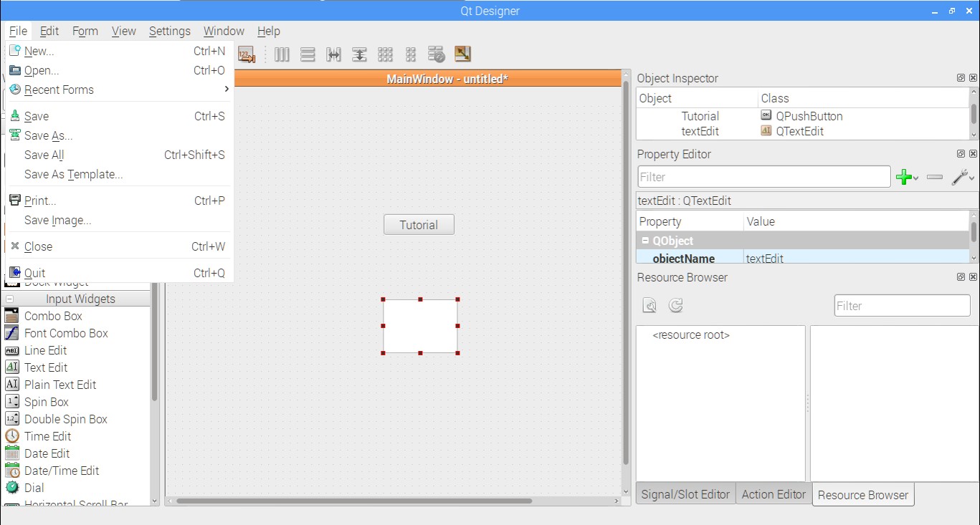Click the Tutorial push button on form
980x525 pixels.
(x=419, y=225)
